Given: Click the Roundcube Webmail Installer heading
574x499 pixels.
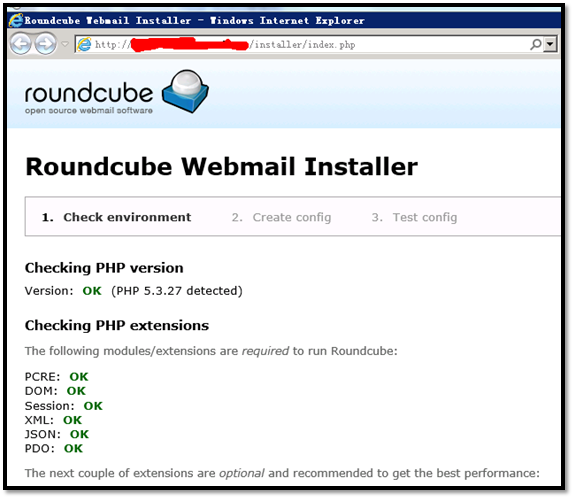Looking at the screenshot, I should coord(221,167).
